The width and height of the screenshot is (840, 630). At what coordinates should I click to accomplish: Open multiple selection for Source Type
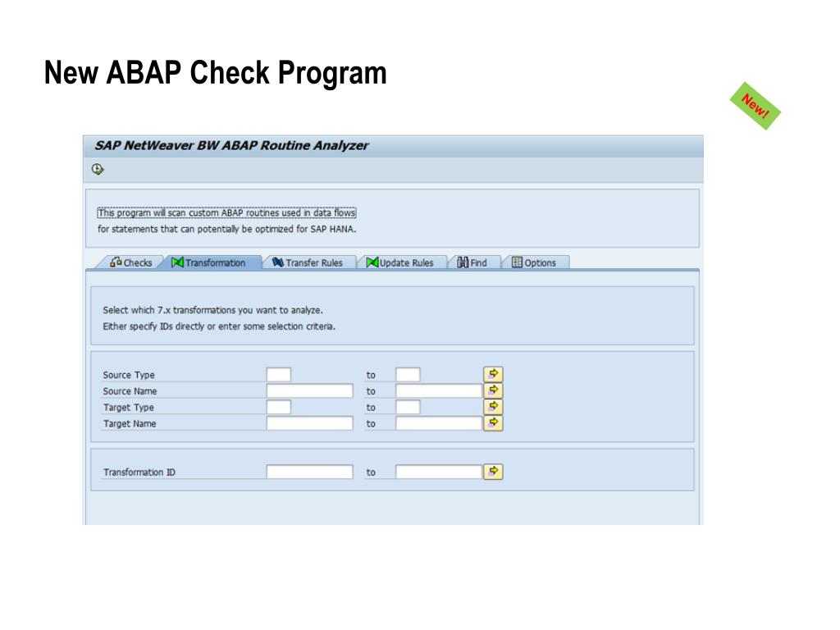(x=493, y=374)
